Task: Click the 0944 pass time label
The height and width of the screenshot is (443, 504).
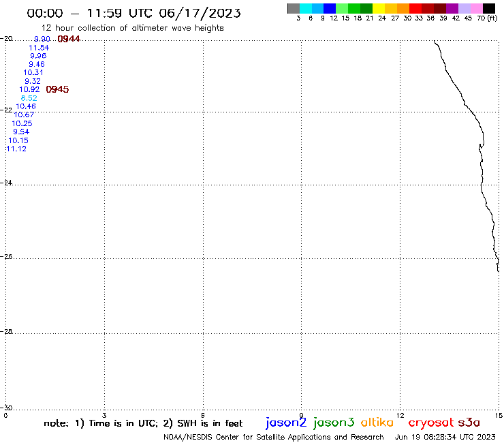Action: coord(69,39)
